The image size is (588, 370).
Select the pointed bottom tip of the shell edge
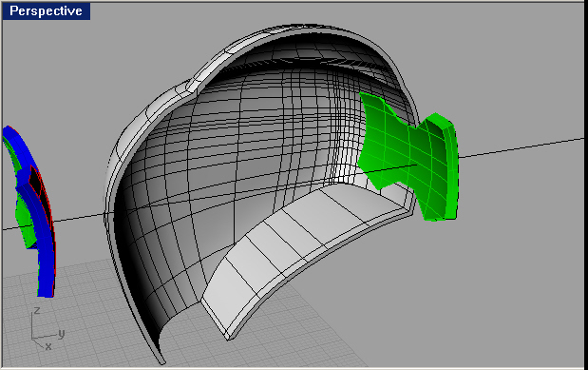tap(162, 361)
